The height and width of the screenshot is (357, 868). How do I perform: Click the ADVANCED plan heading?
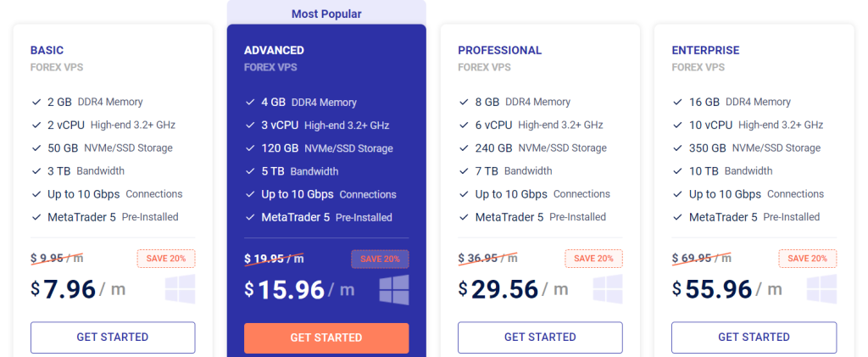274,50
